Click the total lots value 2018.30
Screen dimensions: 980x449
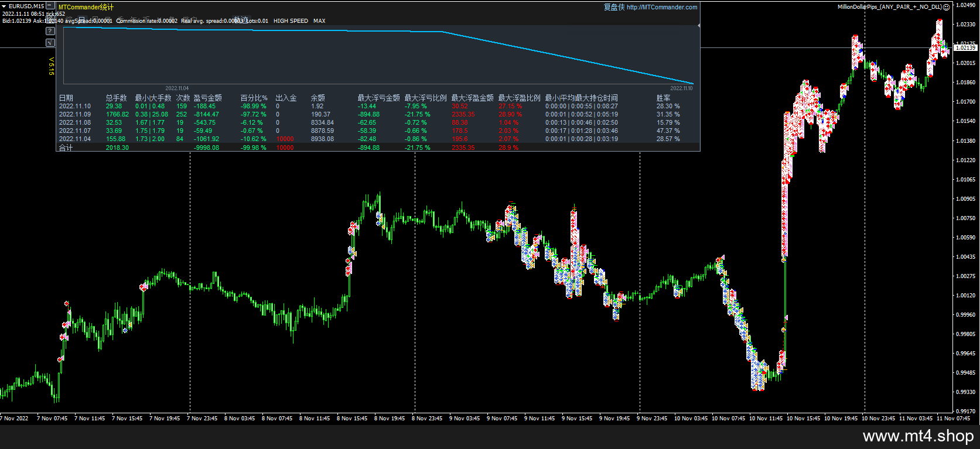pyautogui.click(x=117, y=148)
